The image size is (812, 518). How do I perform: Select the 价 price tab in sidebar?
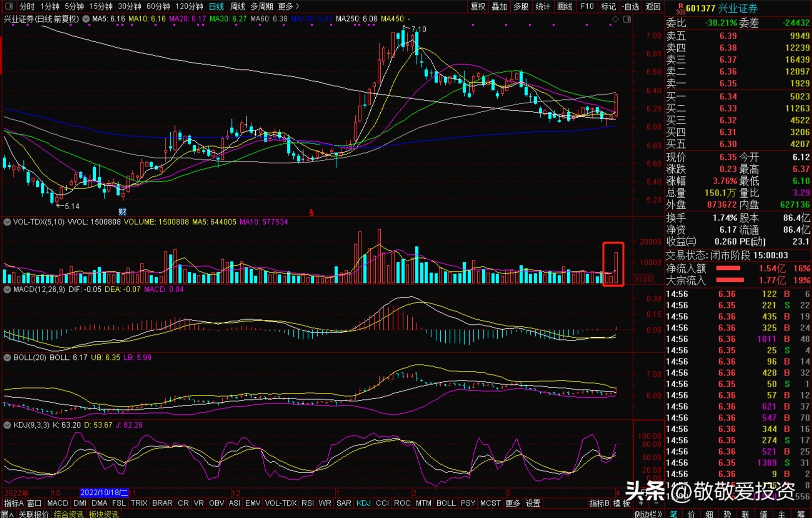692,514
